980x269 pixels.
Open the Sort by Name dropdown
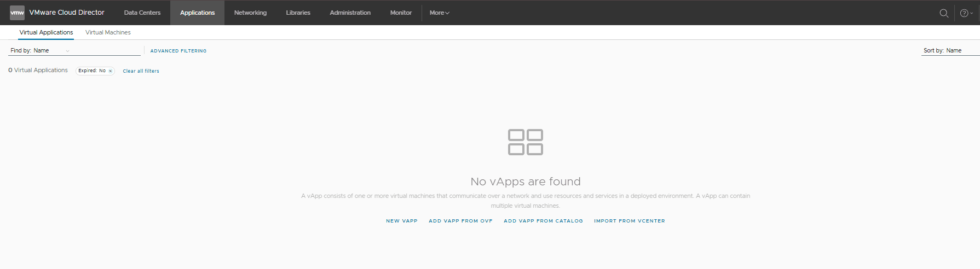[950, 50]
